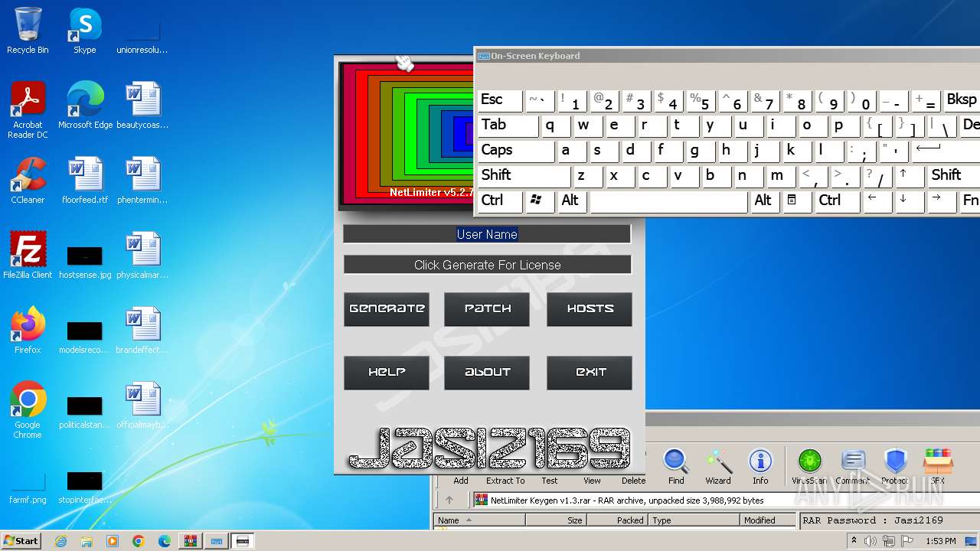The width and height of the screenshot is (980, 551).
Task: Open Recycle Bin desktop icon
Action: click(28, 31)
